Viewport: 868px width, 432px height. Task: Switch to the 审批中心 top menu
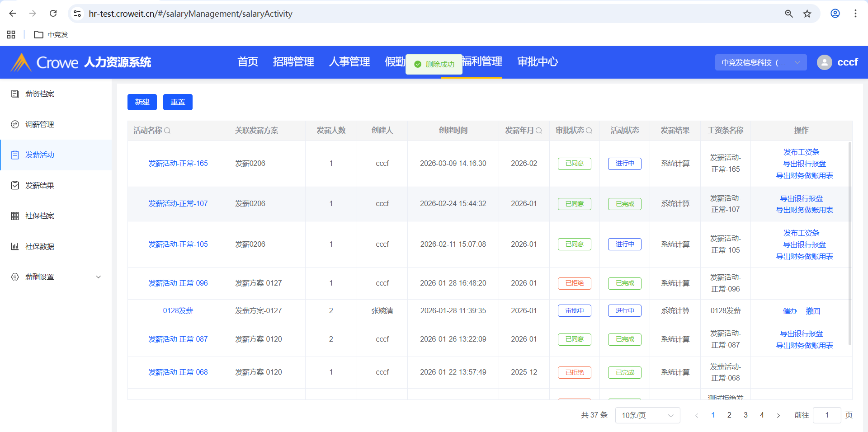[538, 62]
